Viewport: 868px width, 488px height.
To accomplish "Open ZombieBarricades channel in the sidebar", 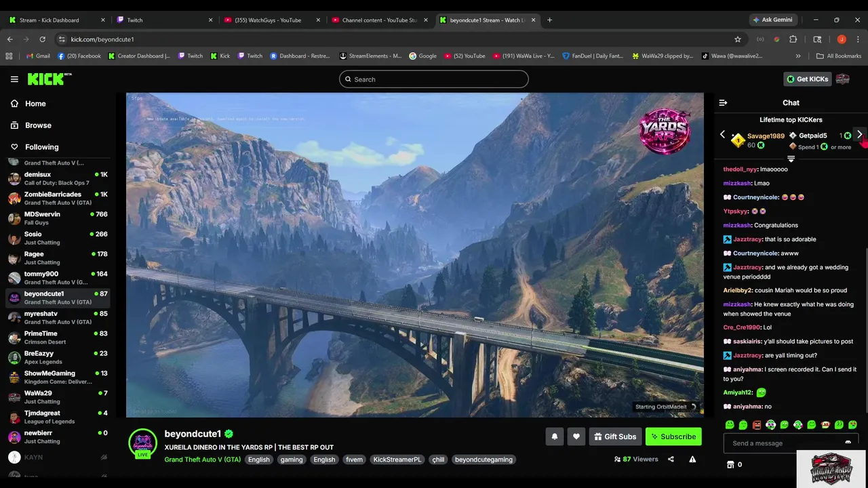I will tap(57, 199).
